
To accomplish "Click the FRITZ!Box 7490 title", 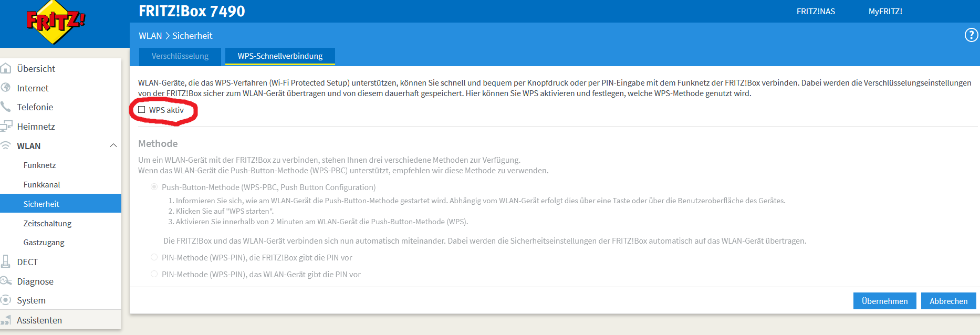I will point(192,11).
